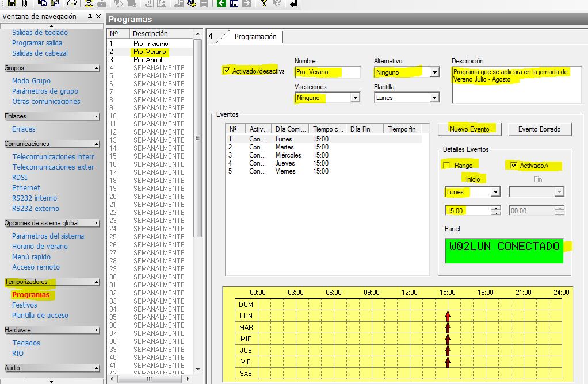Close the Ventana de navegación panel
Image resolution: width=588 pixels, height=384 pixels.
[98, 17]
